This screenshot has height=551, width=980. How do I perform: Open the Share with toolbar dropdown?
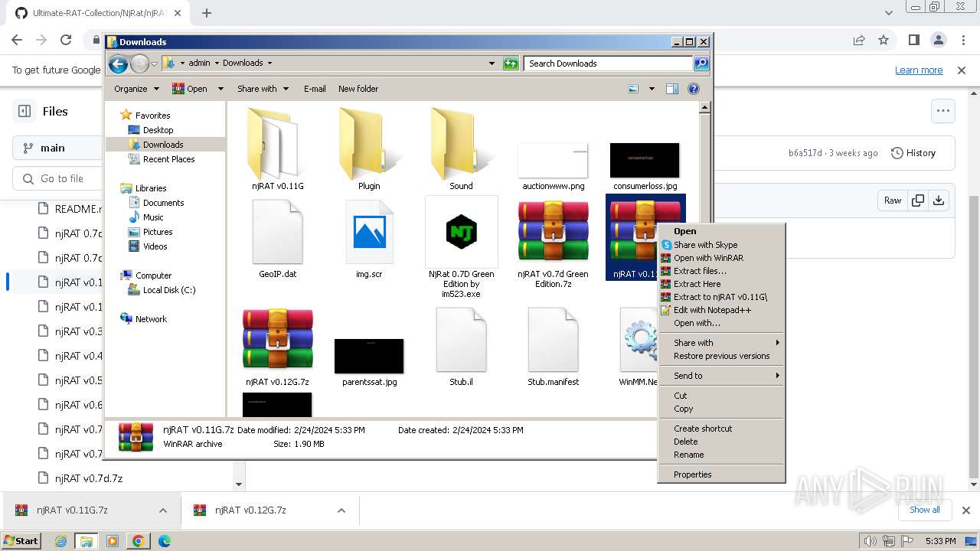(x=263, y=89)
